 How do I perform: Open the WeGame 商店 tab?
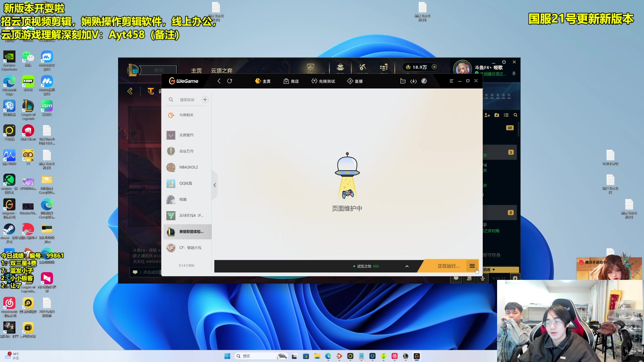tap(291, 81)
